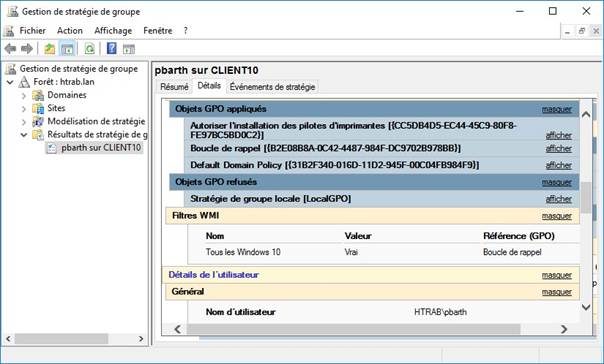
Task: Click the Référence (GPO) column header
Action: point(518,236)
